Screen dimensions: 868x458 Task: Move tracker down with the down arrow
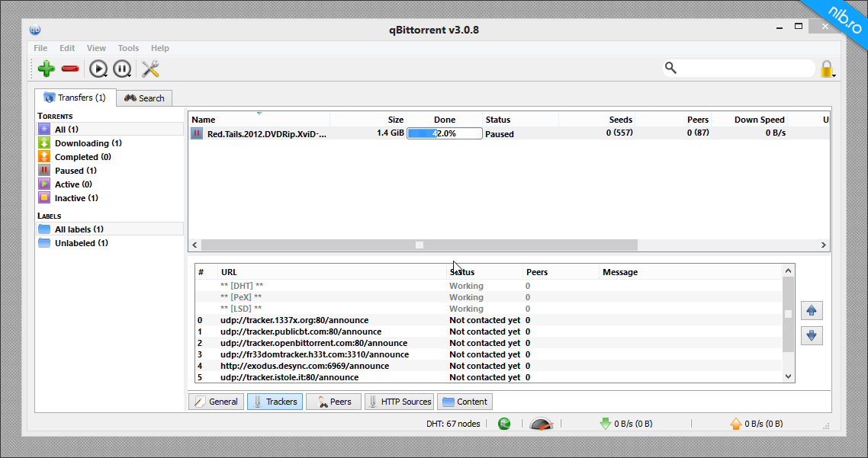(812, 335)
